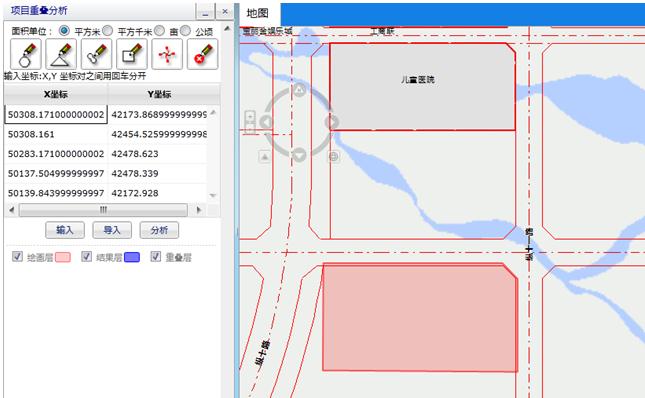Select the Y cell 42173.868999999999
Image resolution: width=645 pixels, height=398 pixels.
[158, 115]
